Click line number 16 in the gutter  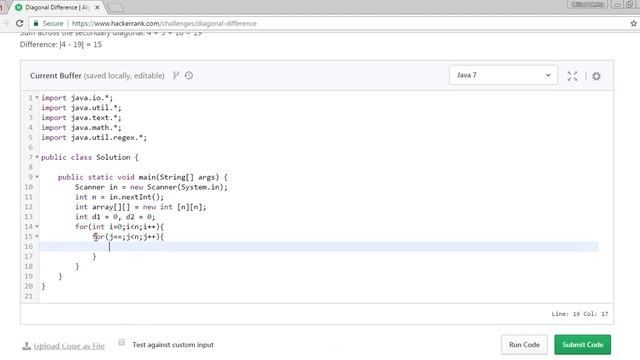coord(29,247)
